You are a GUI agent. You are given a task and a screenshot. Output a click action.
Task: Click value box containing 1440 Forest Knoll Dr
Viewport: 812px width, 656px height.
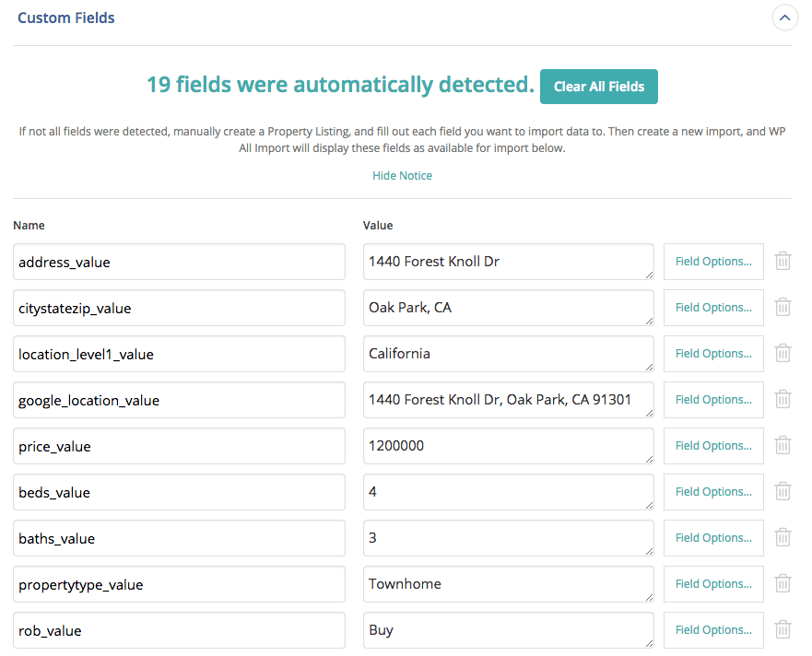[509, 262]
